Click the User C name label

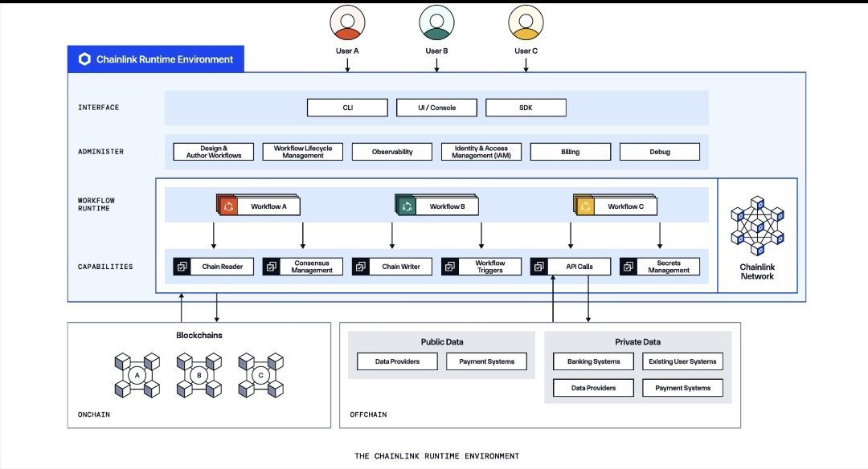[x=526, y=51]
